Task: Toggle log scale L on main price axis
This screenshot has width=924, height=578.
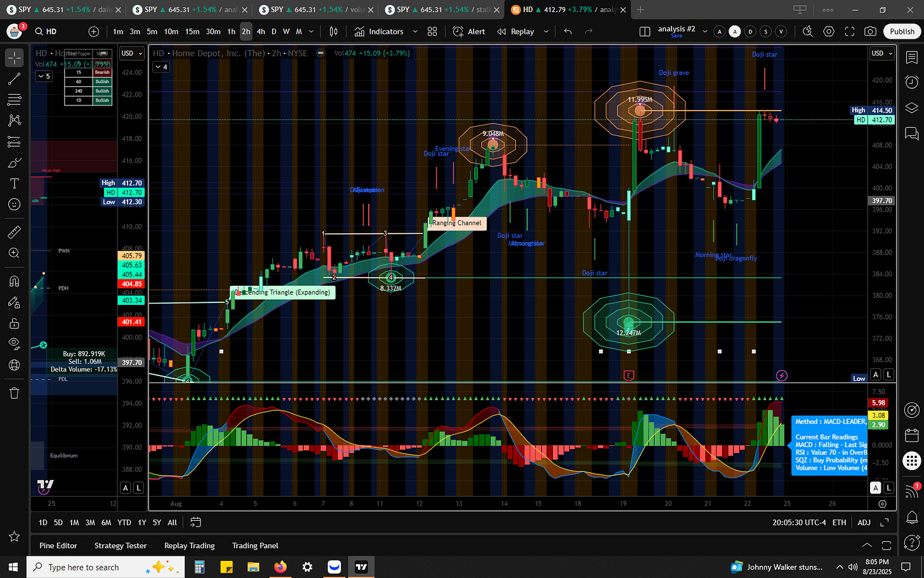Action: point(888,375)
